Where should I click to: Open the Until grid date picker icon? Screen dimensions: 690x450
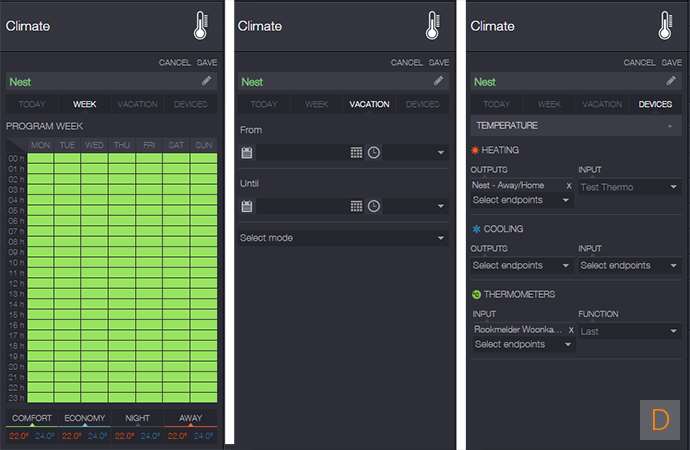[x=356, y=206]
